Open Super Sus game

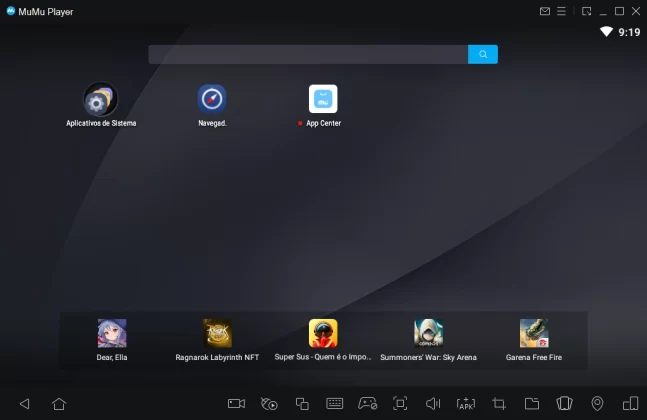(x=323, y=334)
